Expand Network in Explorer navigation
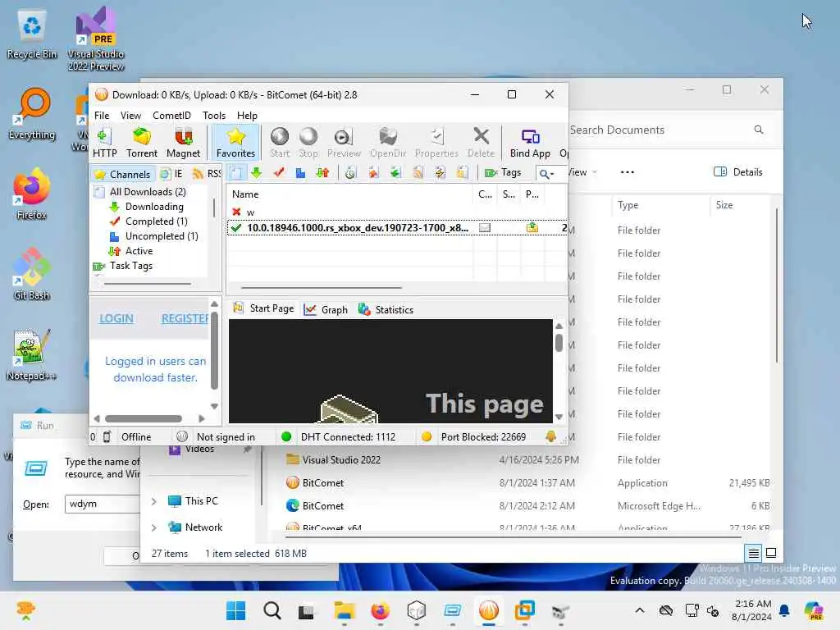This screenshot has height=630, width=840. 154,527
